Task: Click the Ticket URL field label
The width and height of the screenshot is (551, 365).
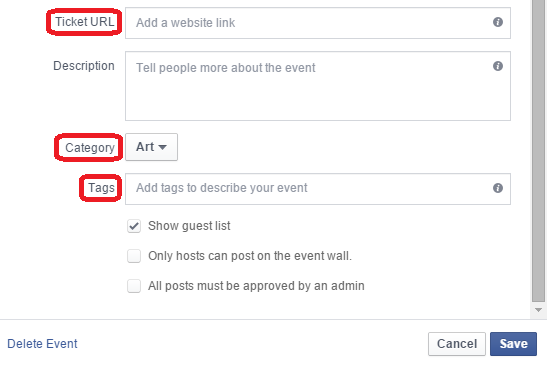Action: coord(84,22)
